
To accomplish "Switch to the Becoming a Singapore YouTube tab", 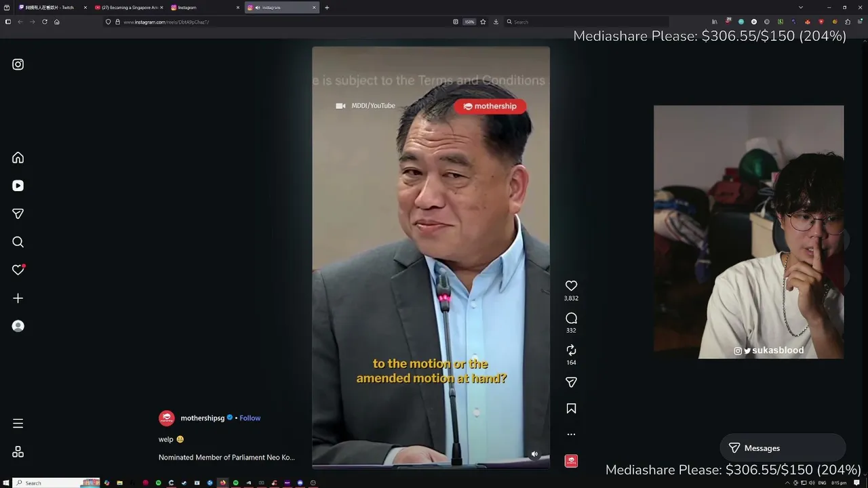I will (x=128, y=7).
